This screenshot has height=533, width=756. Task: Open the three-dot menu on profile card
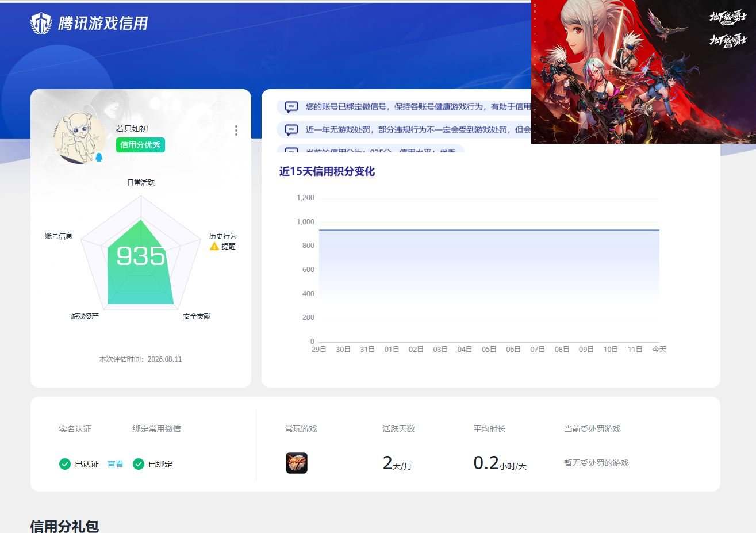click(x=236, y=131)
